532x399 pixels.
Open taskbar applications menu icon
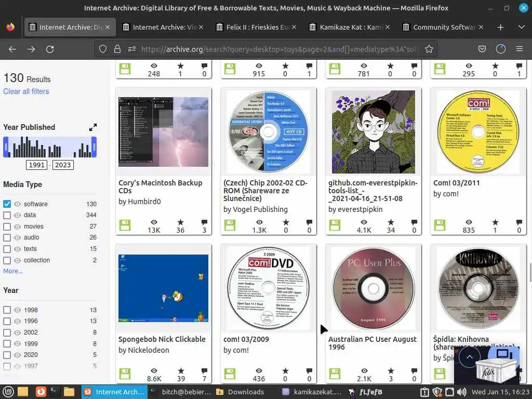pos(8,392)
